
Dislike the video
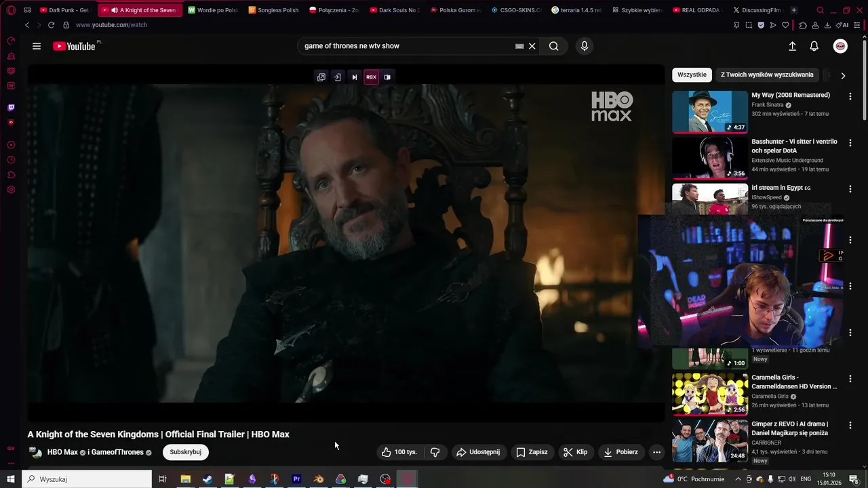click(435, 452)
